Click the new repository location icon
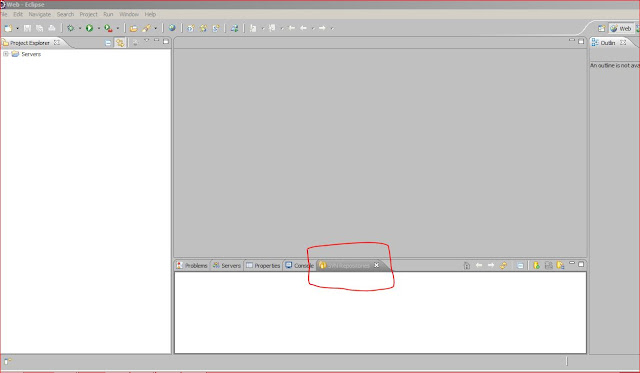640x373 pixels. (x=536, y=265)
